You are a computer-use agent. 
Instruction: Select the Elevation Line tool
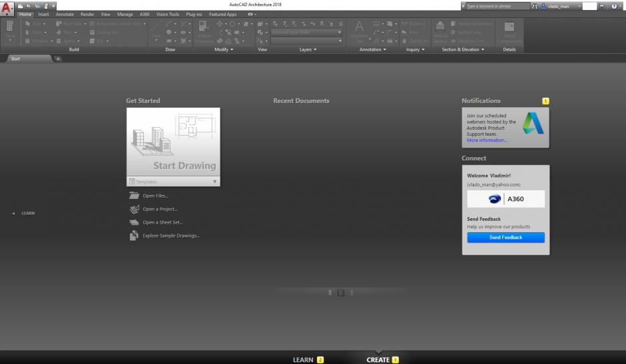(468, 41)
